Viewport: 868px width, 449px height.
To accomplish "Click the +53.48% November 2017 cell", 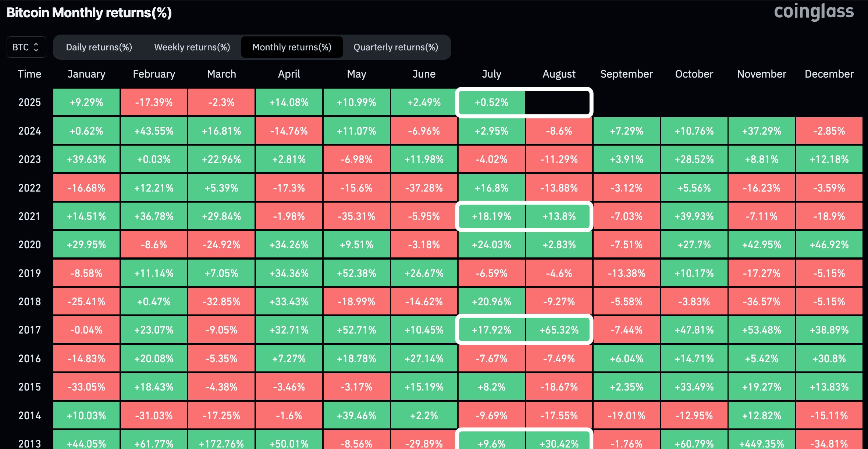I will (762, 329).
